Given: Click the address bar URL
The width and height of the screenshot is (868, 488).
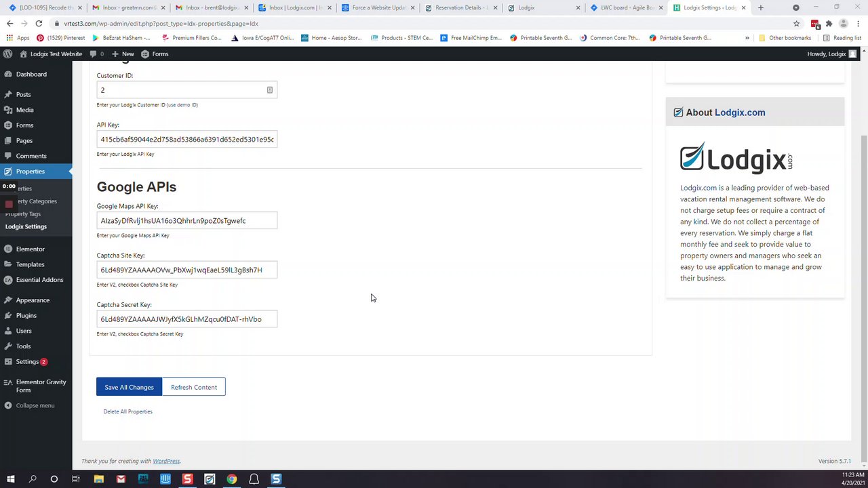Looking at the screenshot, I should 161,23.
